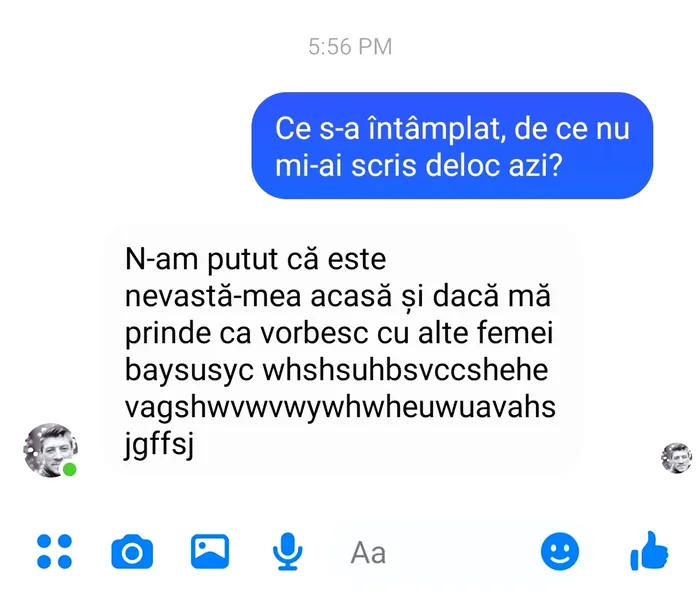This screenshot has width=700, height=593.
Task: Tap the word 'jgffsj' in received message
Action: 160,445
